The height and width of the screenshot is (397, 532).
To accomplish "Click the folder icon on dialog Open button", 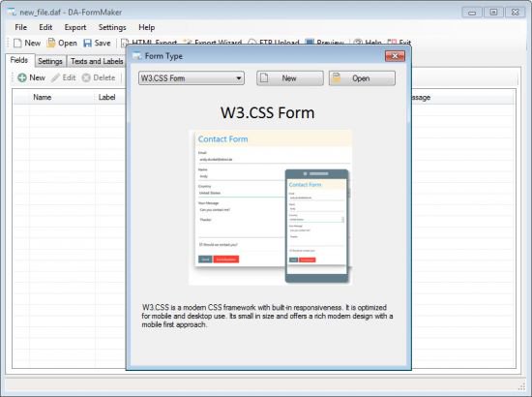I will click(x=336, y=77).
